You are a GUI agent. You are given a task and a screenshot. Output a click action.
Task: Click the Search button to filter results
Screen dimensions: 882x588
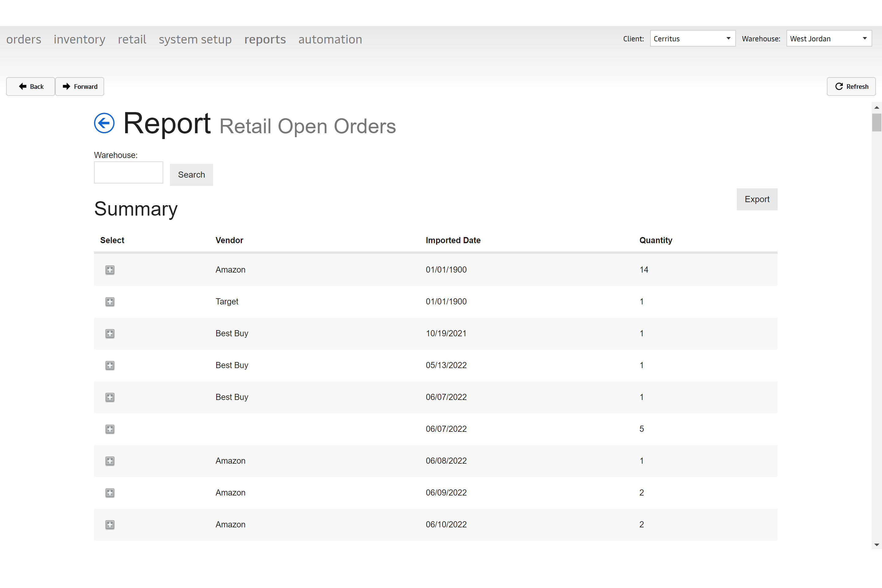tap(192, 175)
